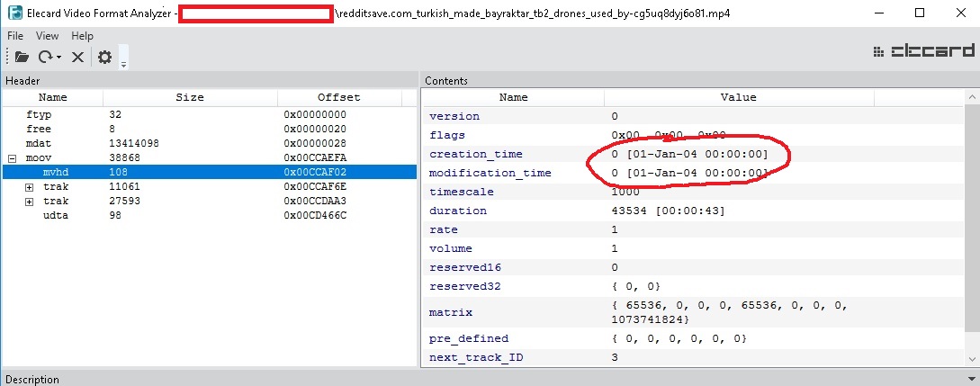The height and width of the screenshot is (386, 980).
Task: Click the mdat size value 13414098
Action: tap(134, 144)
